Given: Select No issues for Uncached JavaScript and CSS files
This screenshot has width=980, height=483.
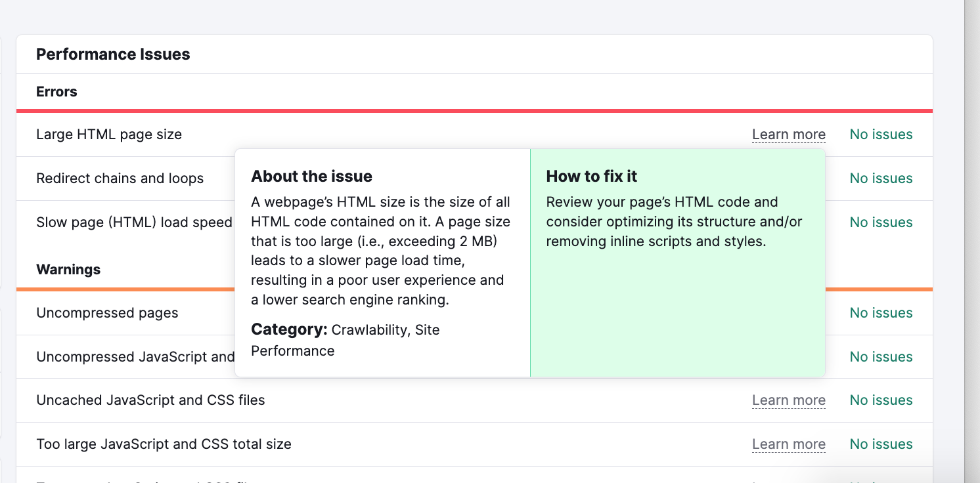Looking at the screenshot, I should coord(881,400).
